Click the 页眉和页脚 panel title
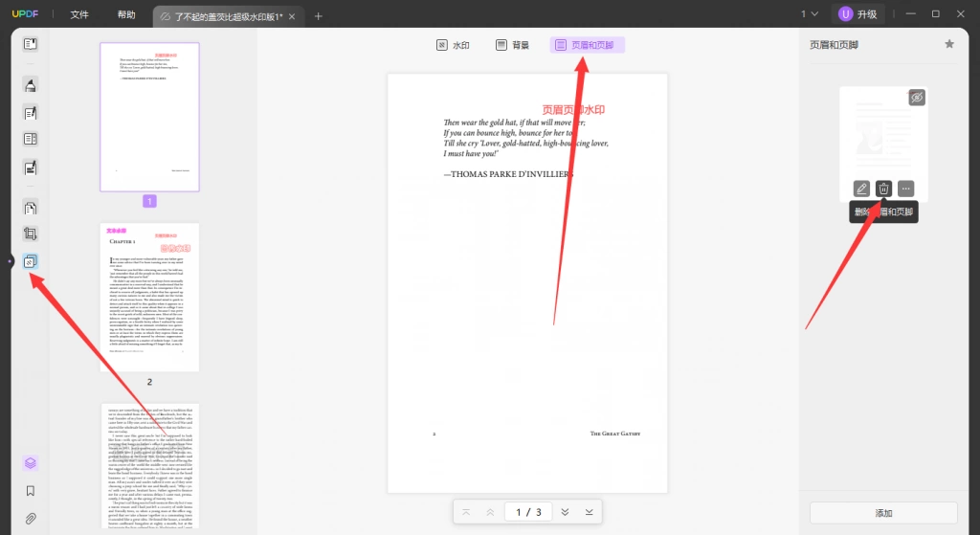Image resolution: width=980 pixels, height=535 pixels. click(834, 45)
